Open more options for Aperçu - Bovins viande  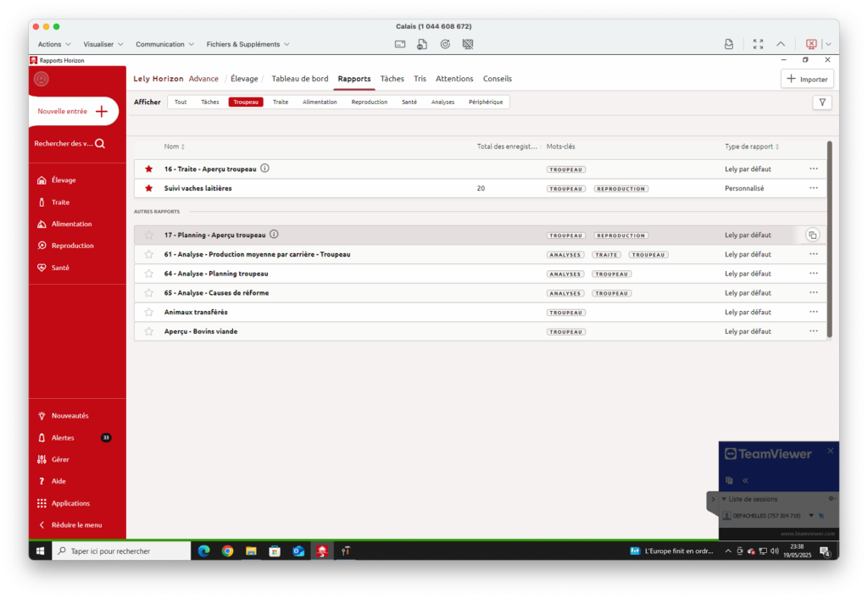coord(813,331)
